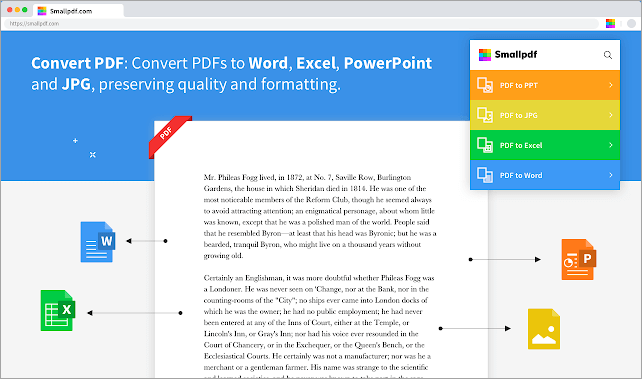Image resolution: width=642 pixels, height=379 pixels.
Task: Click the orange PowerPoint file icon
Action: tap(579, 259)
